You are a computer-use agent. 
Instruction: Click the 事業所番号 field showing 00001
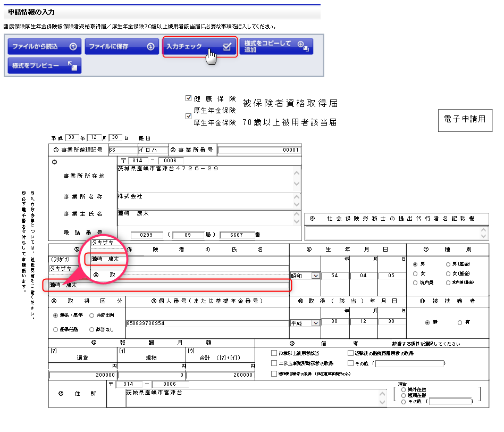coord(259,150)
